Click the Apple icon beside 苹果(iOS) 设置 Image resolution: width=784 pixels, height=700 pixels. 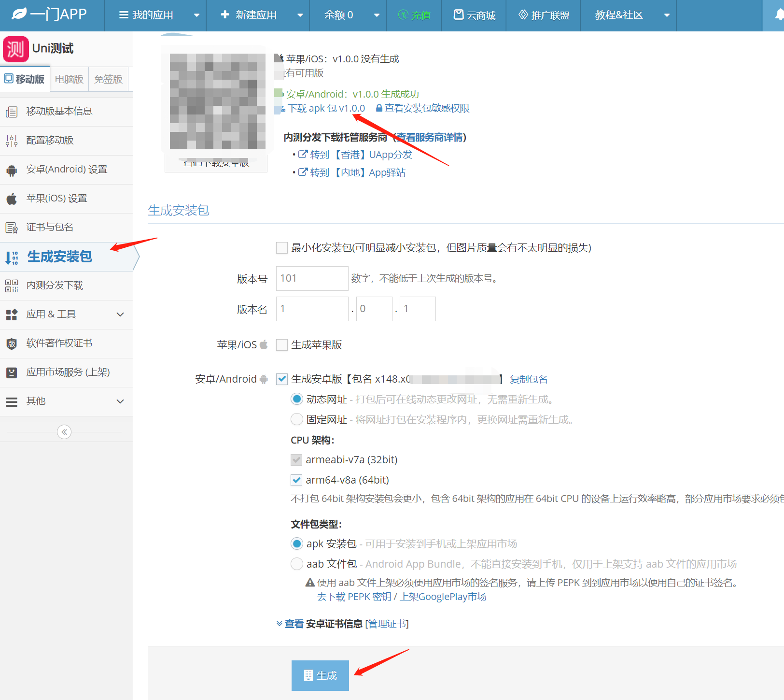point(12,199)
